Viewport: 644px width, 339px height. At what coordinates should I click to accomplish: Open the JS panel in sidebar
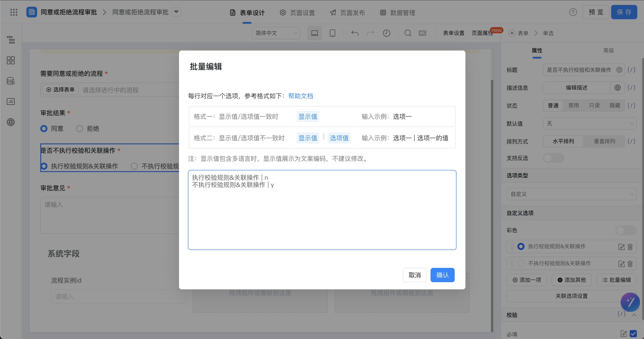click(11, 102)
